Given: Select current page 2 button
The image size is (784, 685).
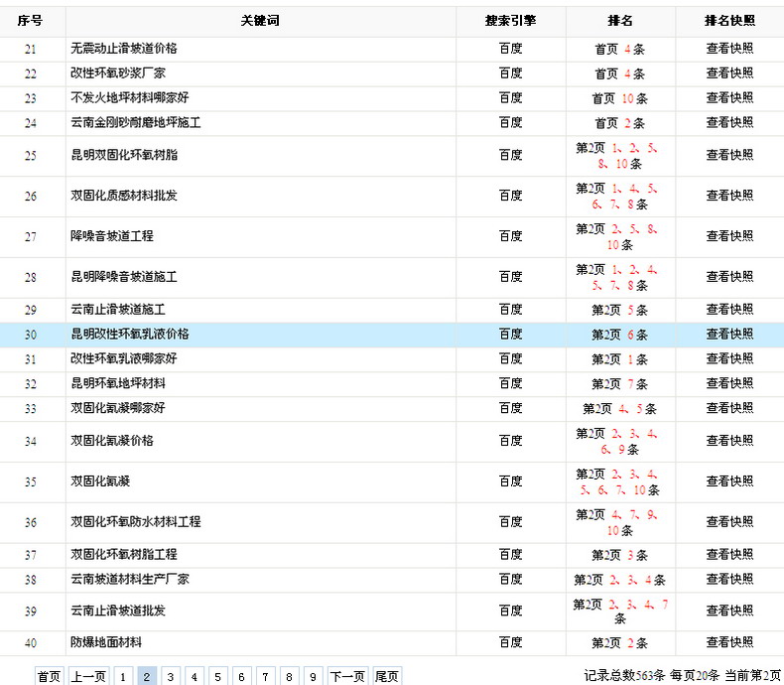Looking at the screenshot, I should coord(147,676).
